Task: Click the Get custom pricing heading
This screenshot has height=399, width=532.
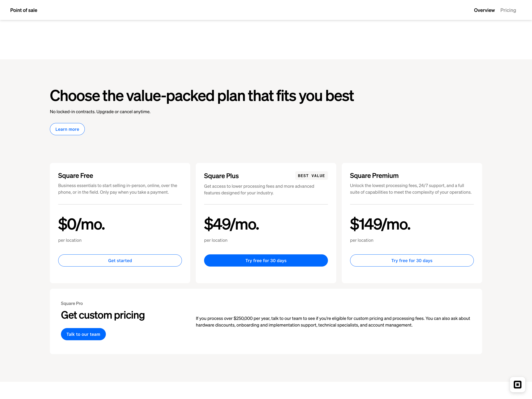Action: point(103,315)
